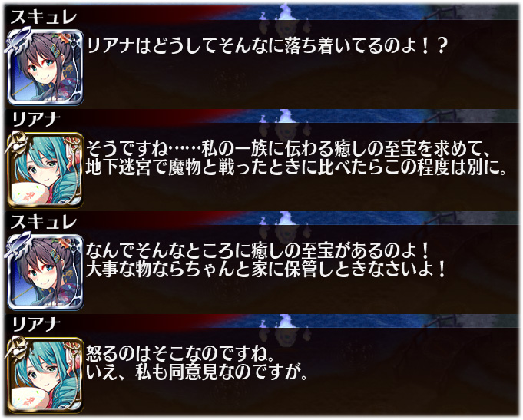Click the line 怒るのはそこなのですね。
Screen dimensions: 523x420
point(180,354)
